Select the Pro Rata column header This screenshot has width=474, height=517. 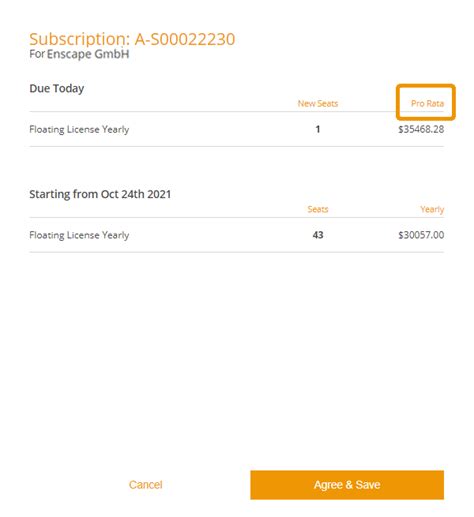pos(427,103)
